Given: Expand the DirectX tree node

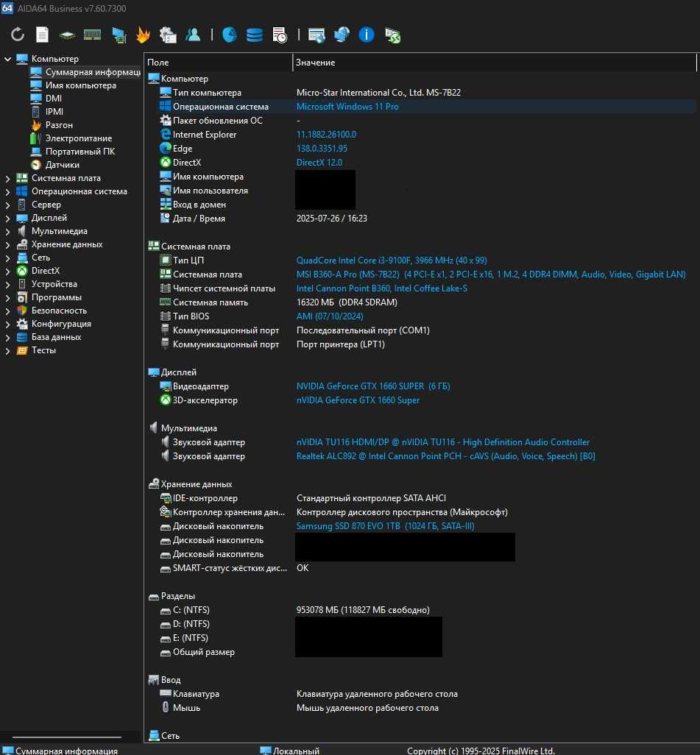Looking at the screenshot, I should pyautogui.click(x=7, y=271).
